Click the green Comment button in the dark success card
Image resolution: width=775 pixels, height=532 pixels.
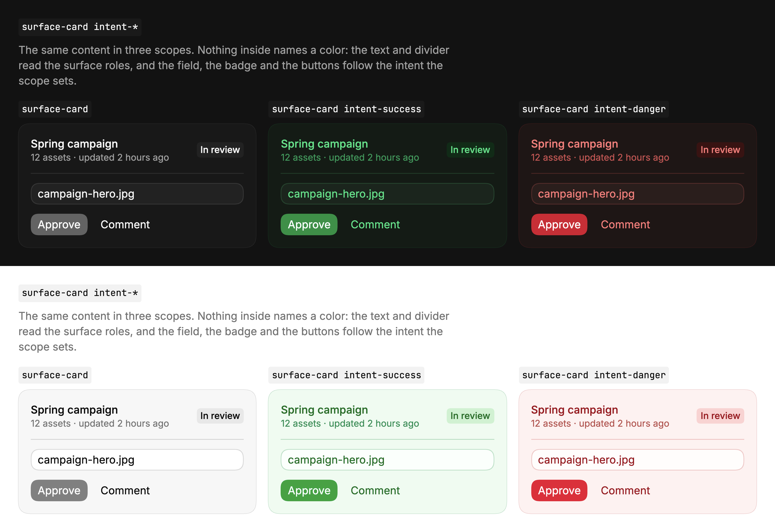coord(375,224)
